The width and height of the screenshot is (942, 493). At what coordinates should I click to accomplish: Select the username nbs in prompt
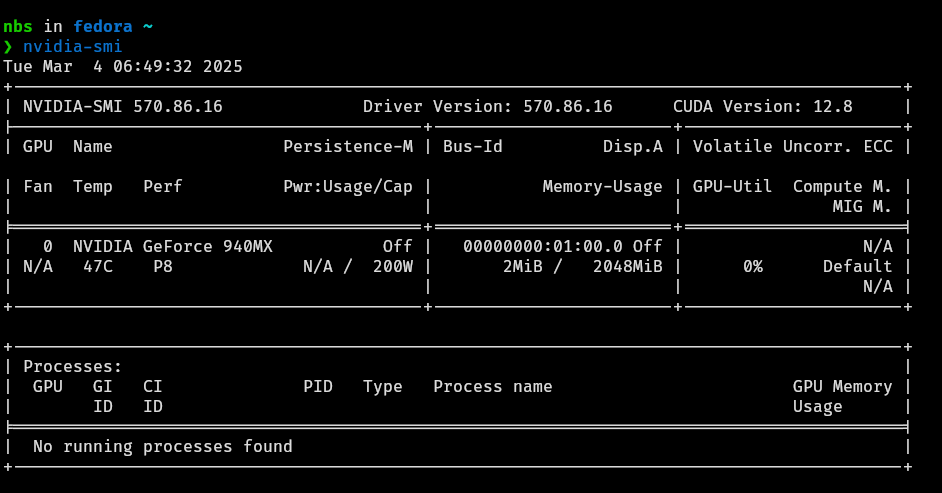point(18,26)
